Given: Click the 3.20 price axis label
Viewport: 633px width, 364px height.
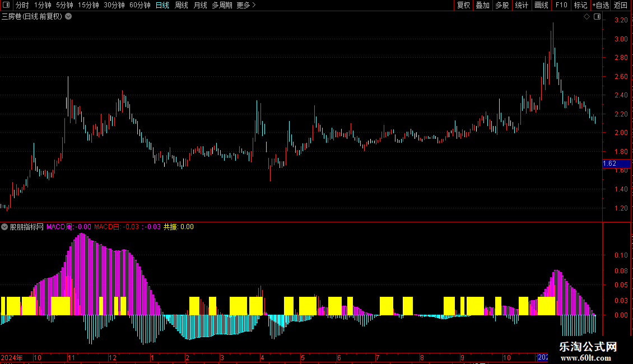Looking at the screenshot, I should 621,20.
